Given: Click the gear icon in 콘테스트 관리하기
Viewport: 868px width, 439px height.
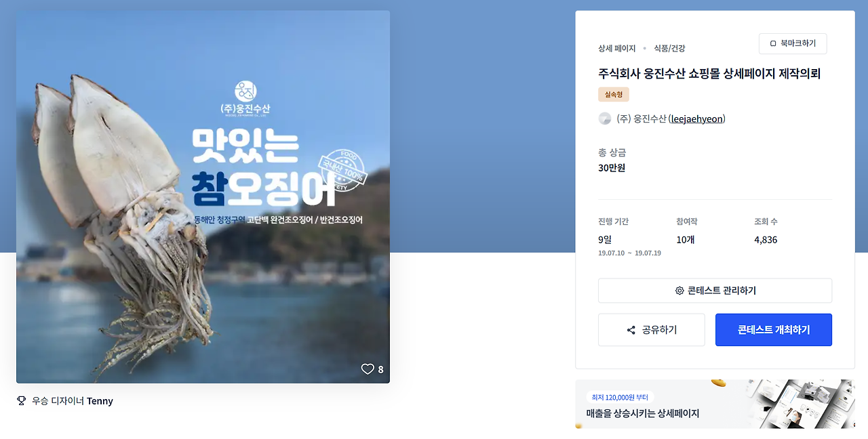Looking at the screenshot, I should 679,291.
